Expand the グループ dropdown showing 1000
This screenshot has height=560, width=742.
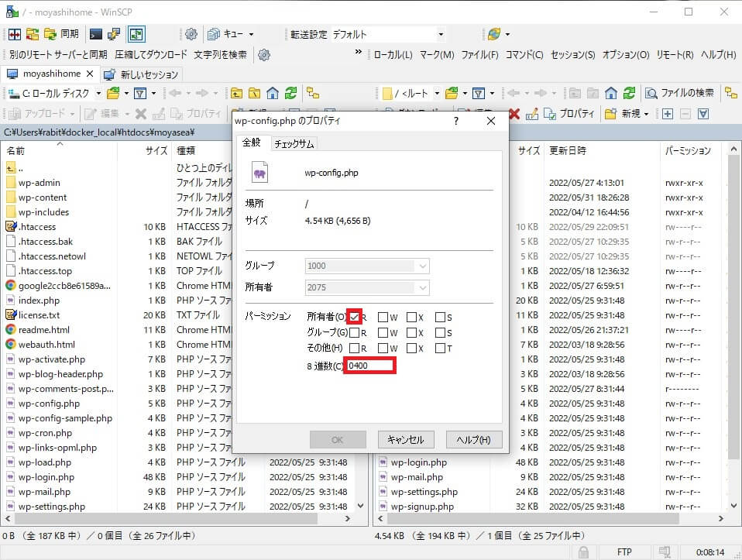[422, 266]
